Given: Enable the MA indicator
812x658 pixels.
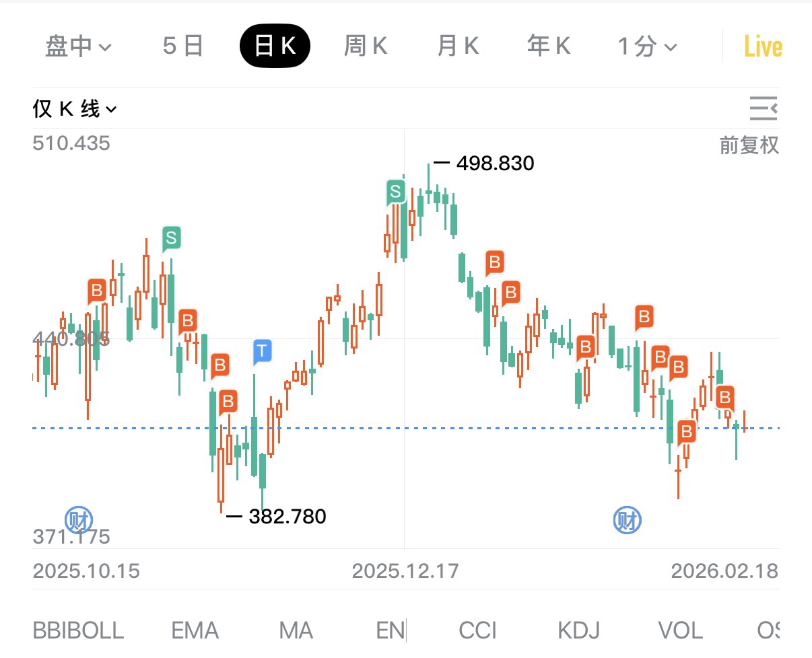Looking at the screenshot, I should click(x=296, y=630).
